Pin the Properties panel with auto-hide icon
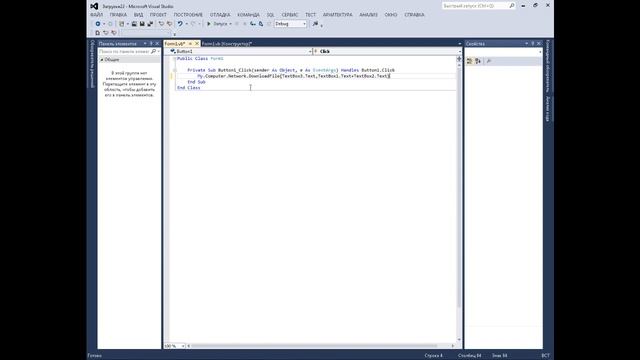The width and height of the screenshot is (640, 360). pos(533,43)
